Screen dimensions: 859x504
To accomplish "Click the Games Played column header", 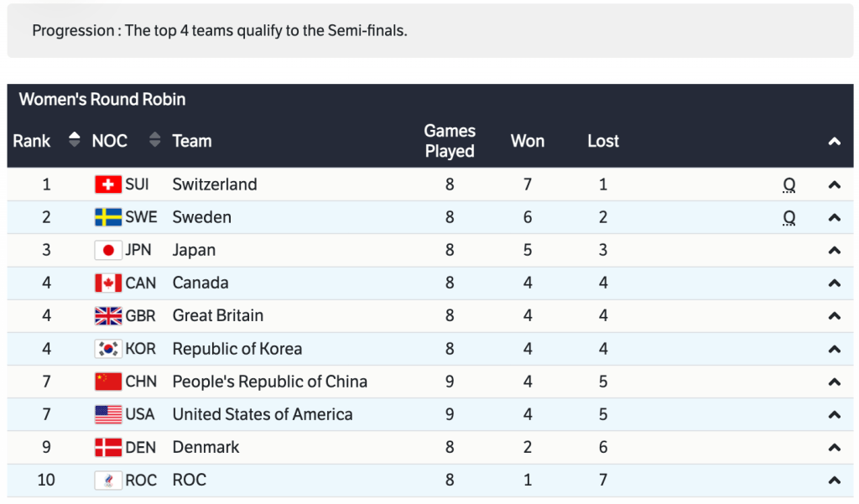I will click(450, 141).
